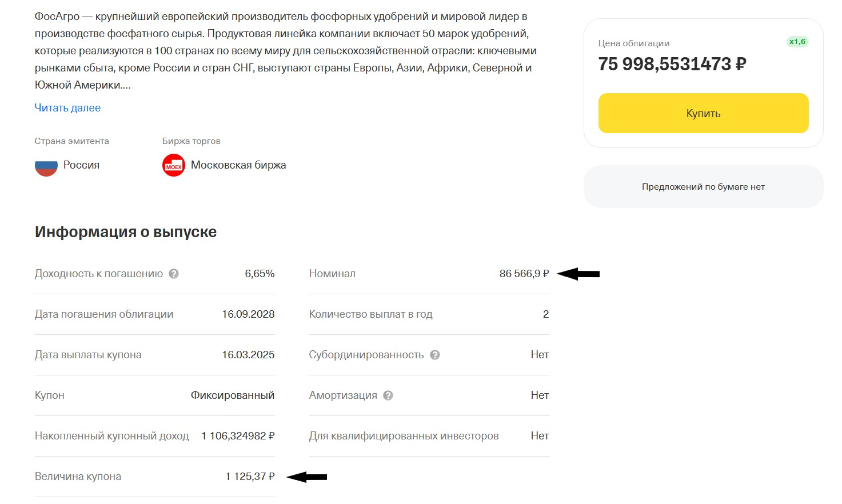Click the bond price 75 998,5531473 ₽
This screenshot has width=842, height=504.
pos(672,64)
